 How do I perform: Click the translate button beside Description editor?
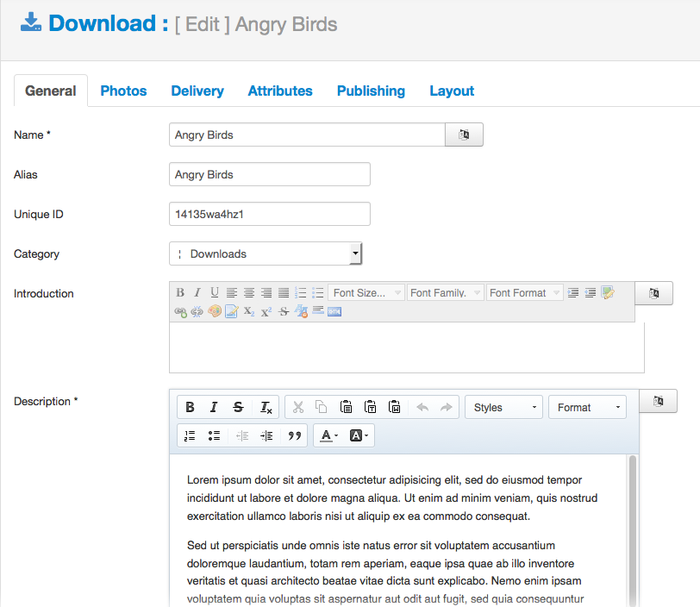pyautogui.click(x=658, y=401)
